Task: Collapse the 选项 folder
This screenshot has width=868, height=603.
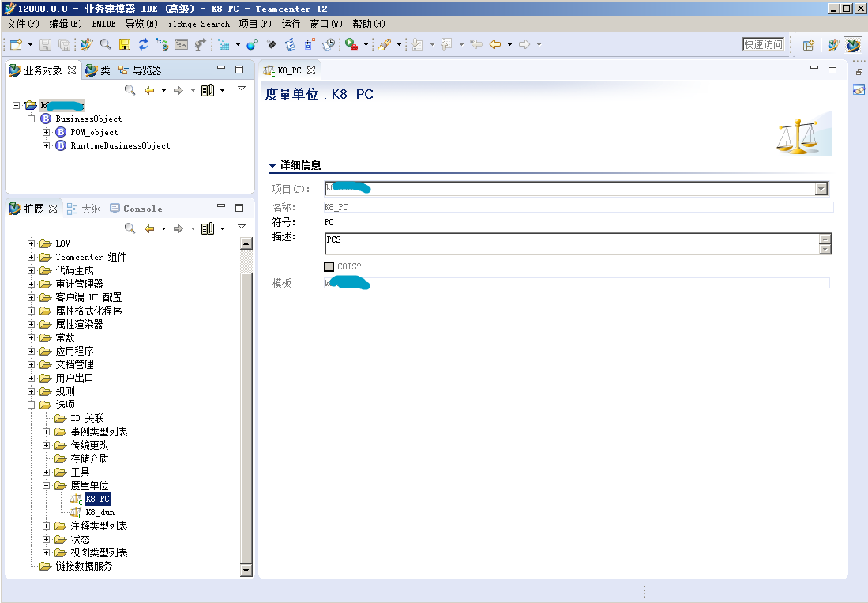Action: 32,405
